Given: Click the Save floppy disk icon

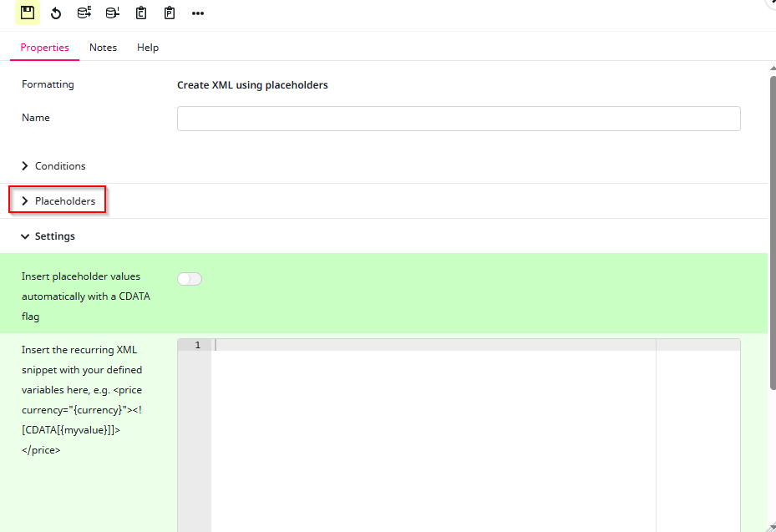Looking at the screenshot, I should (28, 13).
